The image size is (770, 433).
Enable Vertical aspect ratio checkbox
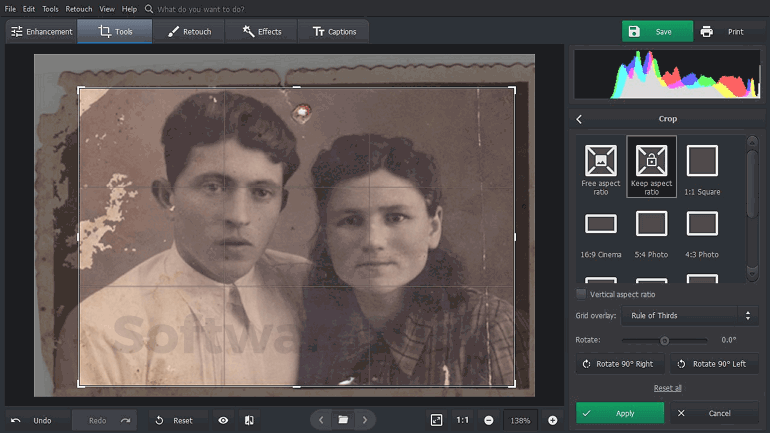(x=582, y=294)
